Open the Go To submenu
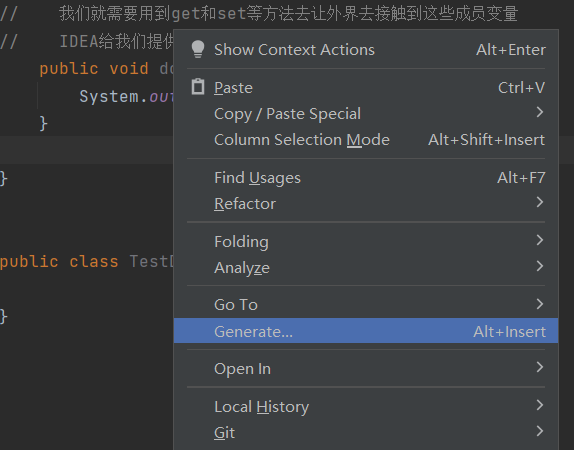The image size is (574, 450). coord(366,304)
